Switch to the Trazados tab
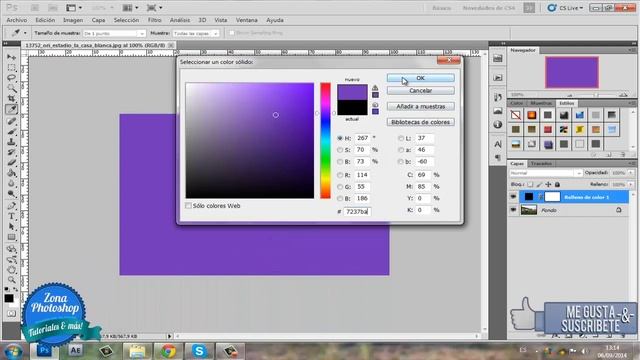Image resolution: width=640 pixels, height=360 pixels. click(541, 164)
